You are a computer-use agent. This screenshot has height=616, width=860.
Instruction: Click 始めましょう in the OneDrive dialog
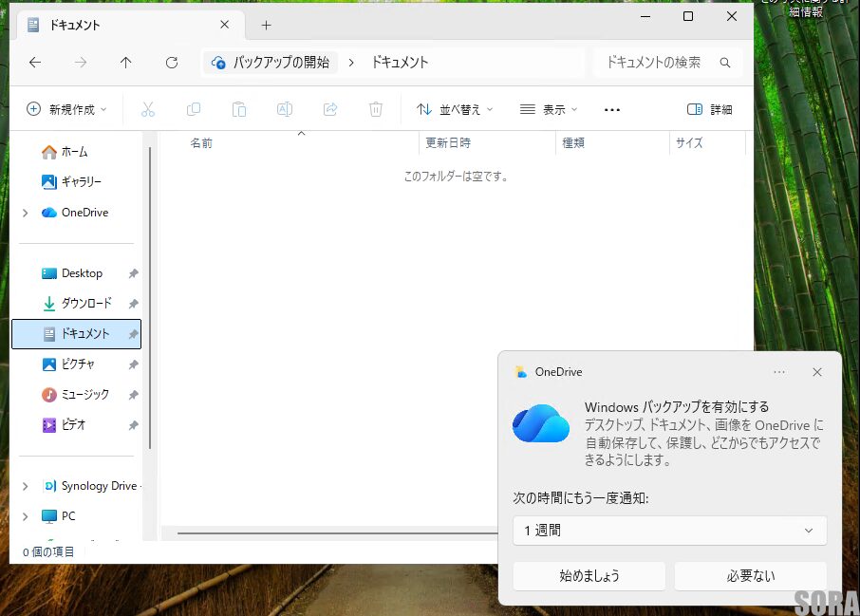[589, 575]
